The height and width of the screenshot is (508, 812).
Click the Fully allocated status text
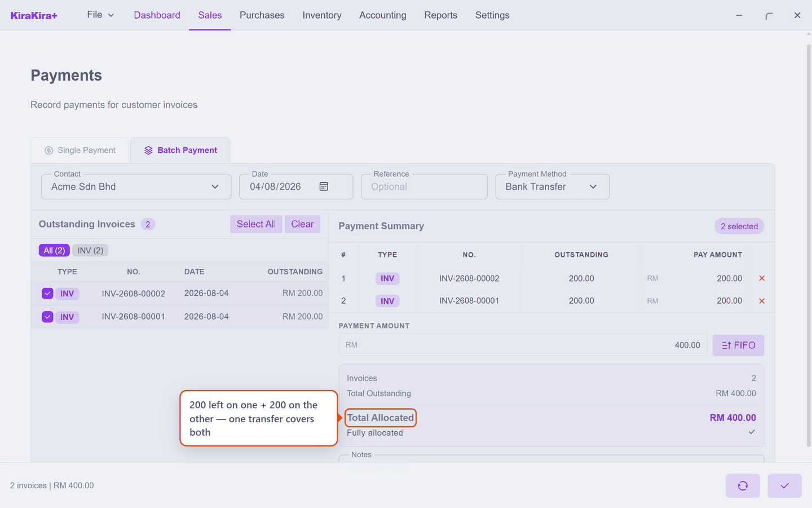point(375,433)
